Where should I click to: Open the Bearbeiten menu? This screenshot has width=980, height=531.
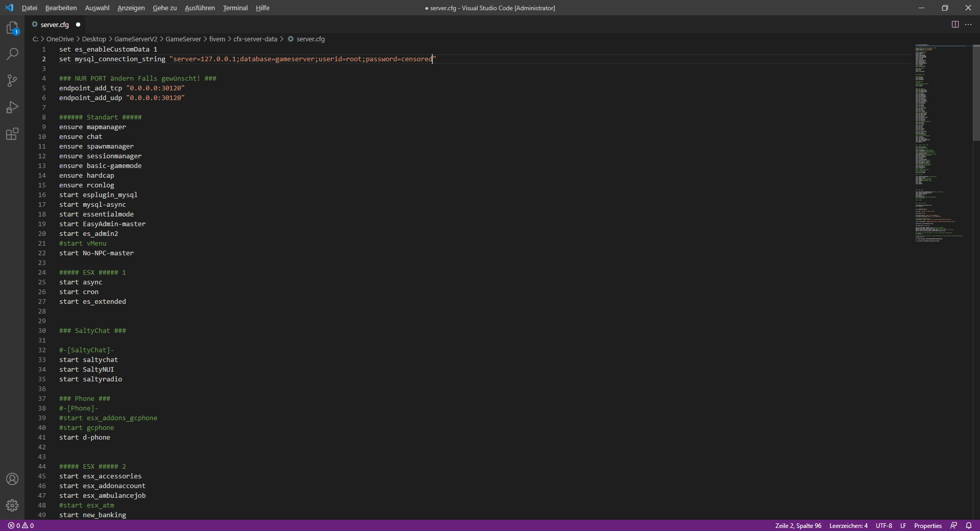[x=61, y=8]
